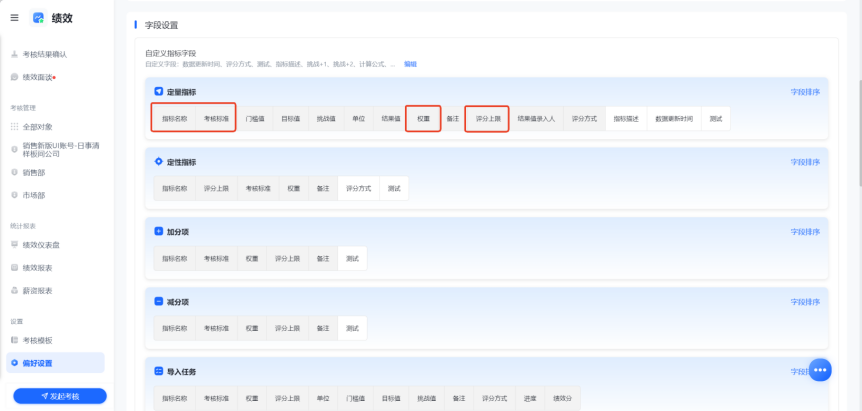Click 评分上限 field in 减分项
Screen dimensions: 862x411
pyautogui.click(x=288, y=328)
